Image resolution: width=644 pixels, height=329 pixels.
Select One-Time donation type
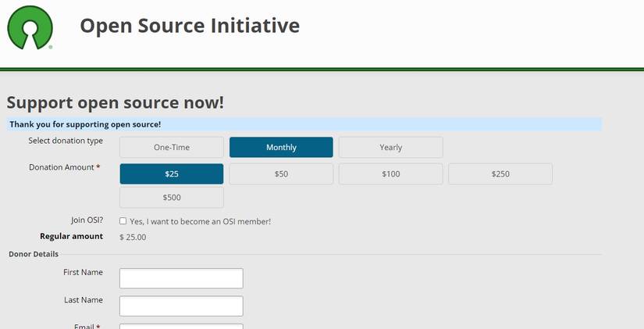click(x=172, y=147)
